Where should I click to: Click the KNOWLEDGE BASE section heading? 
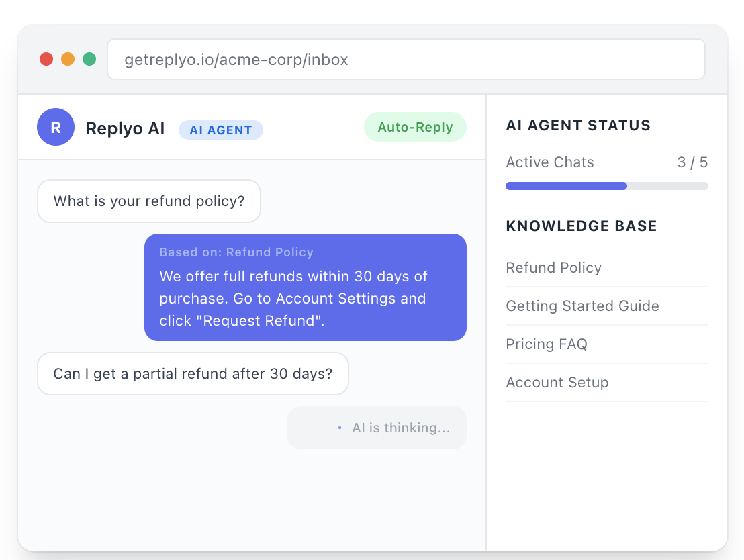(x=582, y=226)
